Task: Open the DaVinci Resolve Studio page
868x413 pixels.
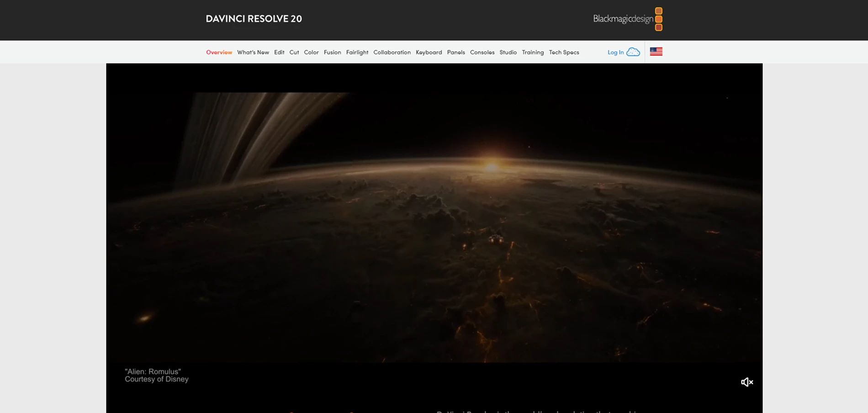Action: pyautogui.click(x=508, y=52)
